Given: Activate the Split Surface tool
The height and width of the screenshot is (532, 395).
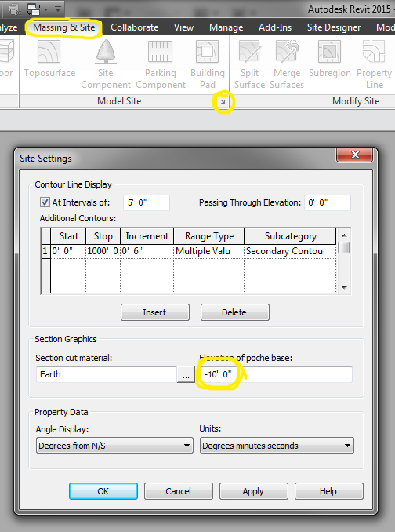Looking at the screenshot, I should pyautogui.click(x=250, y=64).
